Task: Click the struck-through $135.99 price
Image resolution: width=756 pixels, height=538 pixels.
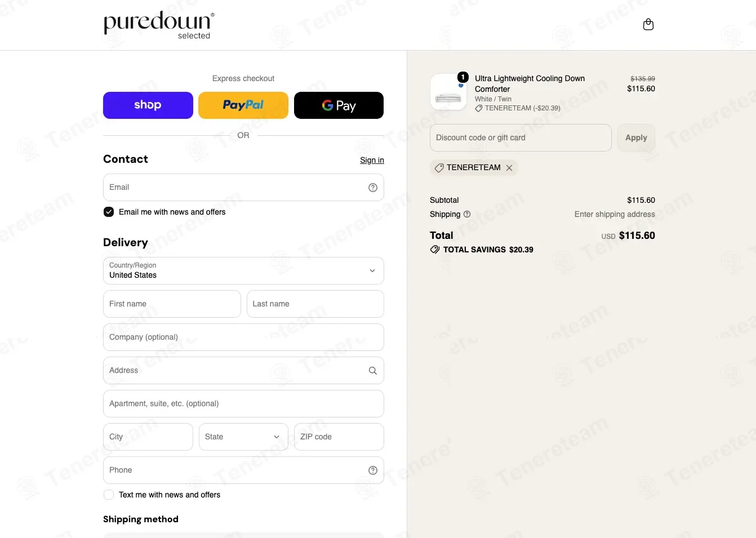Action: (643, 79)
